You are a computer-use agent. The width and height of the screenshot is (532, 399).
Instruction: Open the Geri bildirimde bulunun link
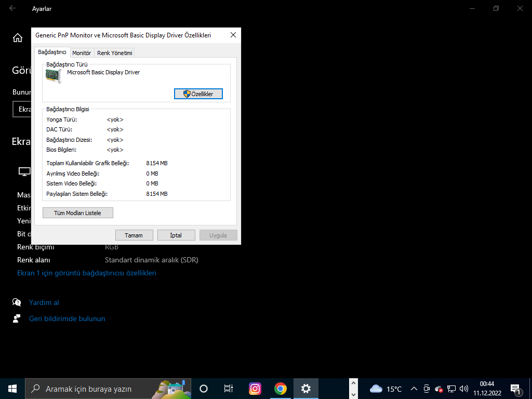pos(67,318)
